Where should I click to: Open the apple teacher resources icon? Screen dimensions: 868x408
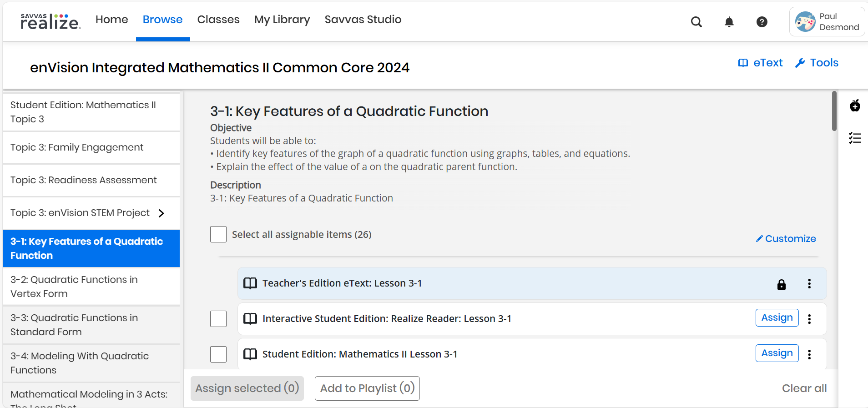pos(855,106)
